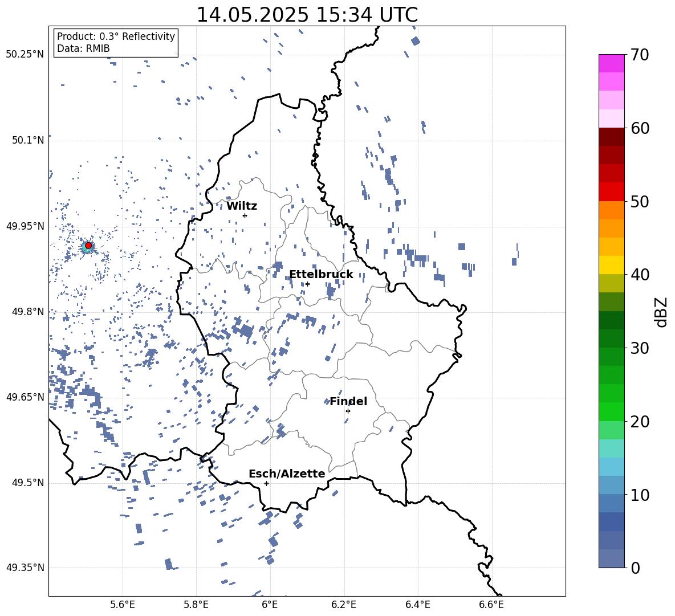675x616 pixels.
Task: Click the title 14.05.2025 15:34 UTC
Action: click(x=307, y=15)
